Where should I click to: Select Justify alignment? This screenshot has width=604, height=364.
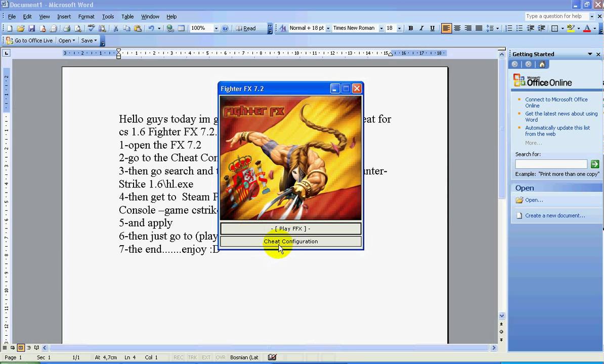click(x=479, y=28)
